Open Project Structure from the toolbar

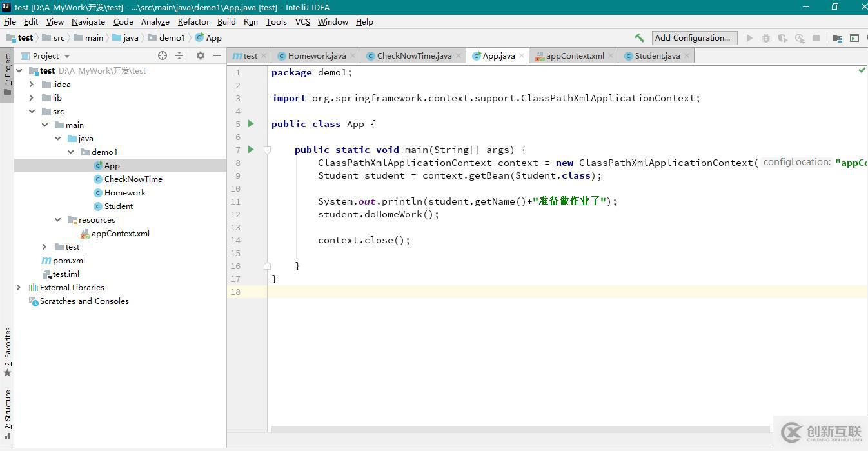[837, 38]
